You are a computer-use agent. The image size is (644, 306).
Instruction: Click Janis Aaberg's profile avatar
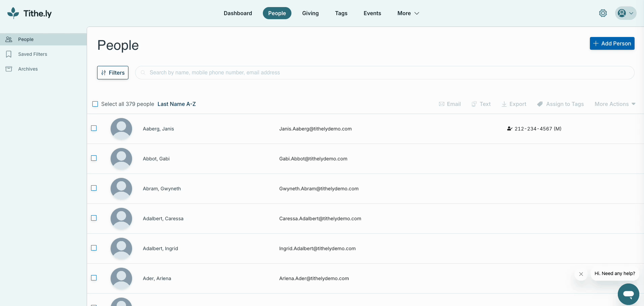tap(121, 129)
